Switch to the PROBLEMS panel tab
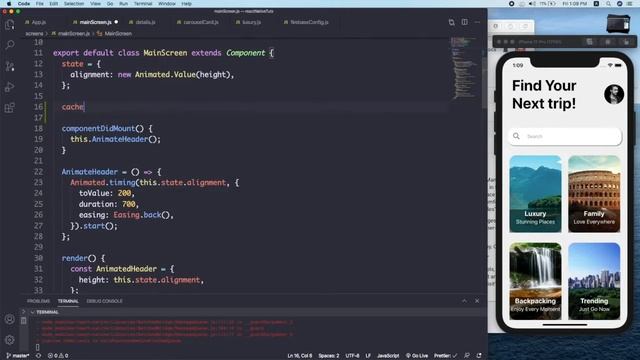640x360 pixels. click(38, 301)
